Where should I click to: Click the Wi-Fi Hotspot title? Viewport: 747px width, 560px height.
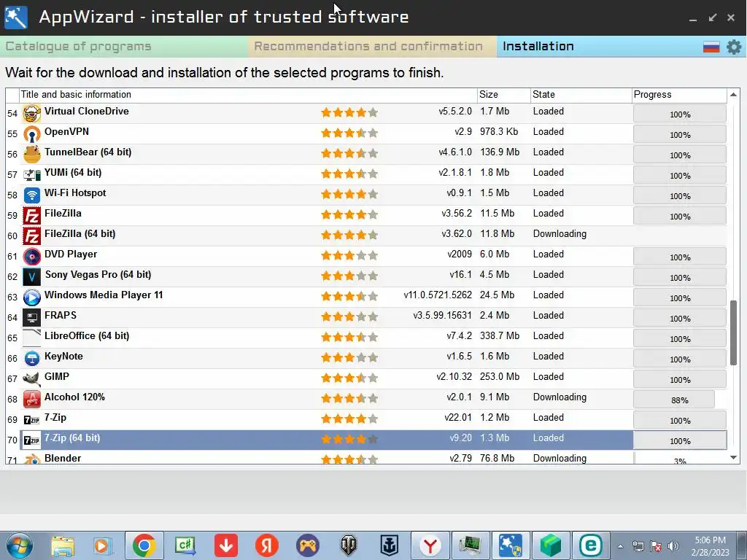click(x=75, y=192)
